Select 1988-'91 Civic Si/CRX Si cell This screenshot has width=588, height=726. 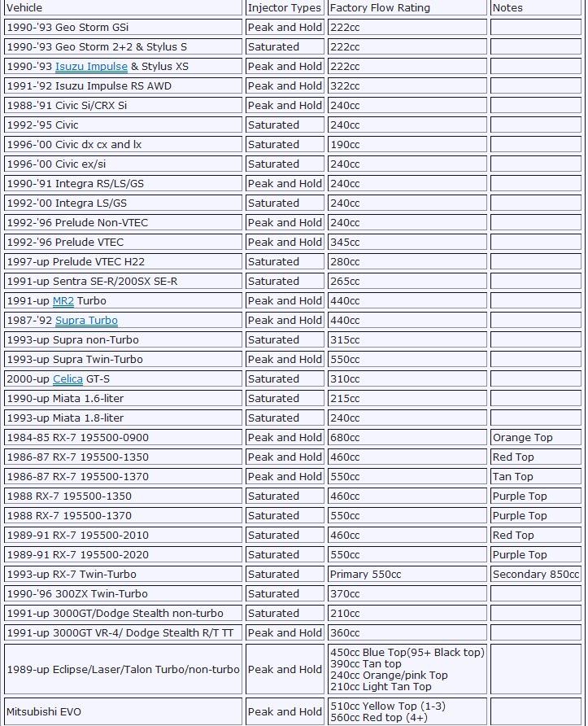click(x=123, y=105)
